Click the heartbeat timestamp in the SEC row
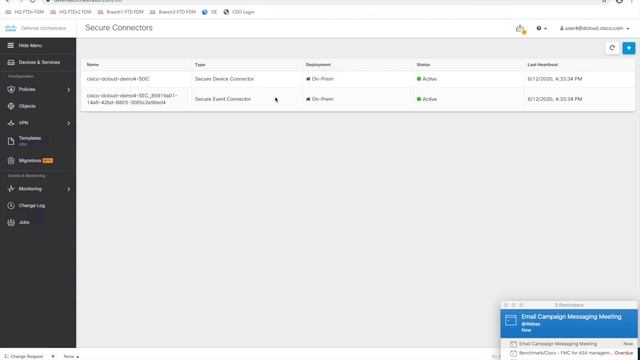This screenshot has width=640, height=360. 555,99
